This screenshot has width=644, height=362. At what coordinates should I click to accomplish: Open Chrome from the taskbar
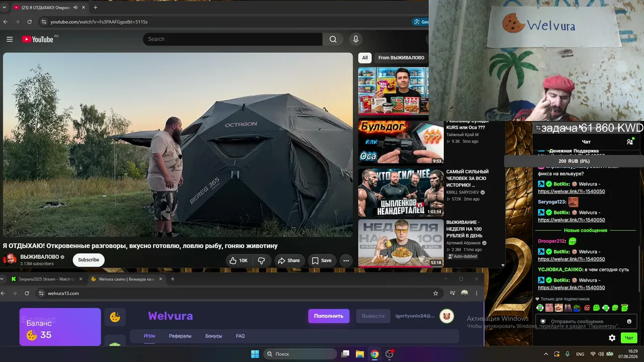[x=374, y=354]
